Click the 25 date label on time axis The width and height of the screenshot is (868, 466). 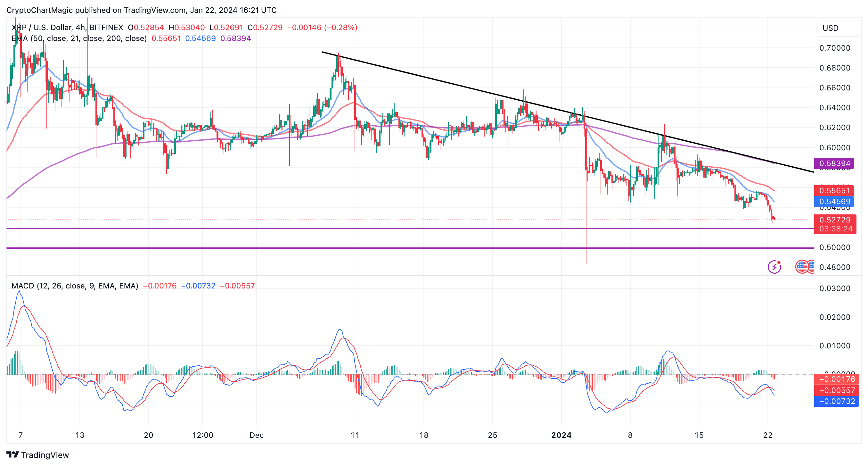click(493, 435)
